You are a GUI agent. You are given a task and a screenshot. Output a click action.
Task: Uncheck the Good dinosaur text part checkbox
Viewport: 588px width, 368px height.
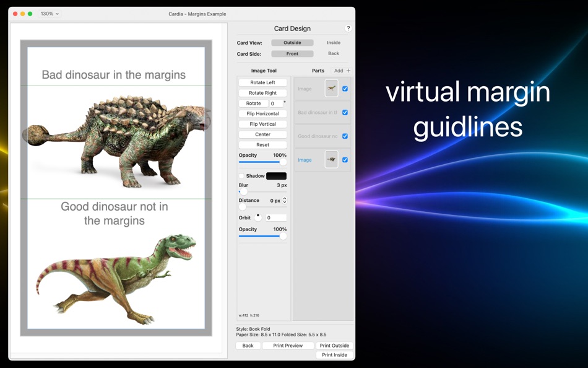click(x=345, y=136)
